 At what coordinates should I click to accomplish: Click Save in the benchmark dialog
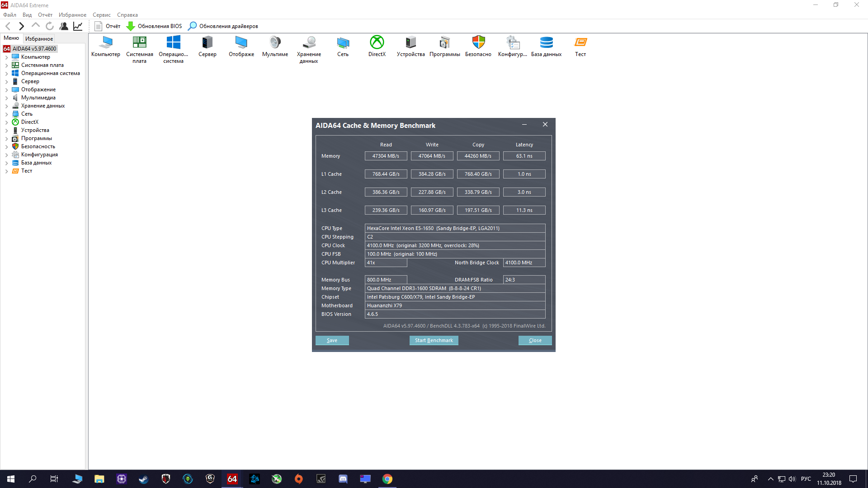332,340
